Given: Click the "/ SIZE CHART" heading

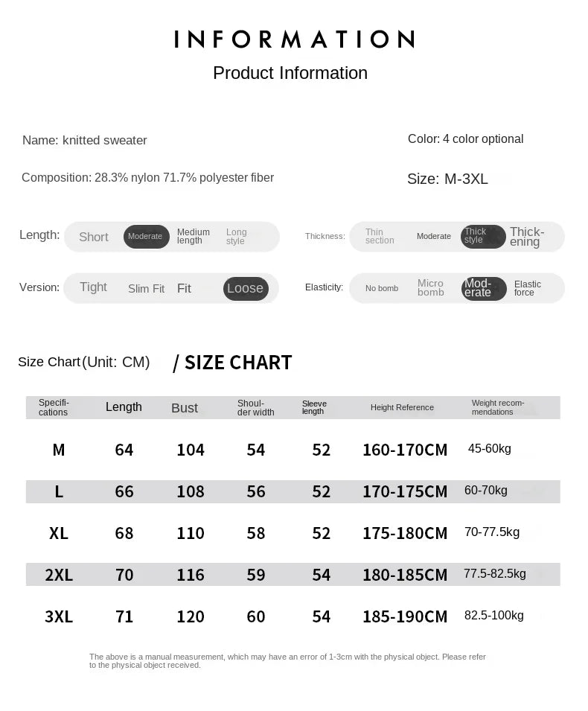Looking at the screenshot, I should click(232, 363).
